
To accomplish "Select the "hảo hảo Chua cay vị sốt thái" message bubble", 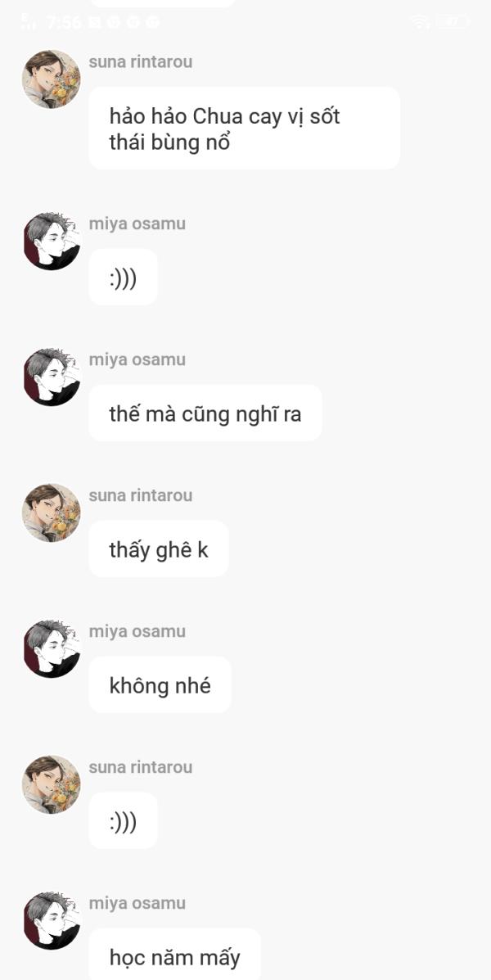I will coord(244,128).
